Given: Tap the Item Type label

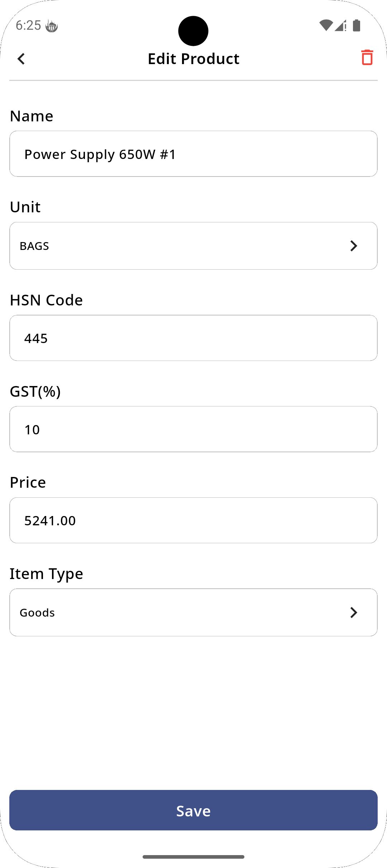Looking at the screenshot, I should coord(46,574).
